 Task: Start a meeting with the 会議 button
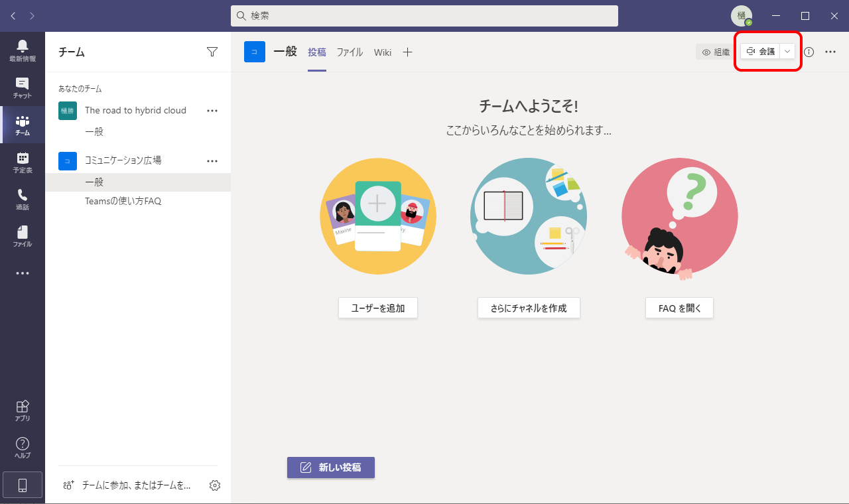tap(760, 52)
